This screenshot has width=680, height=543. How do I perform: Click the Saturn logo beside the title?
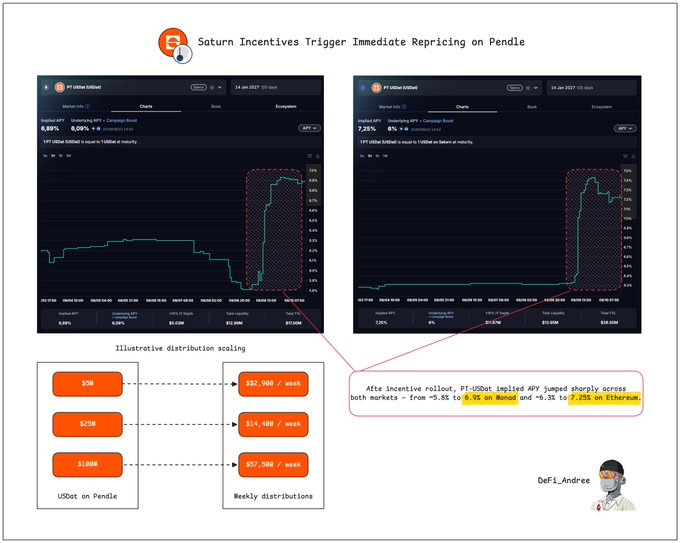(173, 43)
